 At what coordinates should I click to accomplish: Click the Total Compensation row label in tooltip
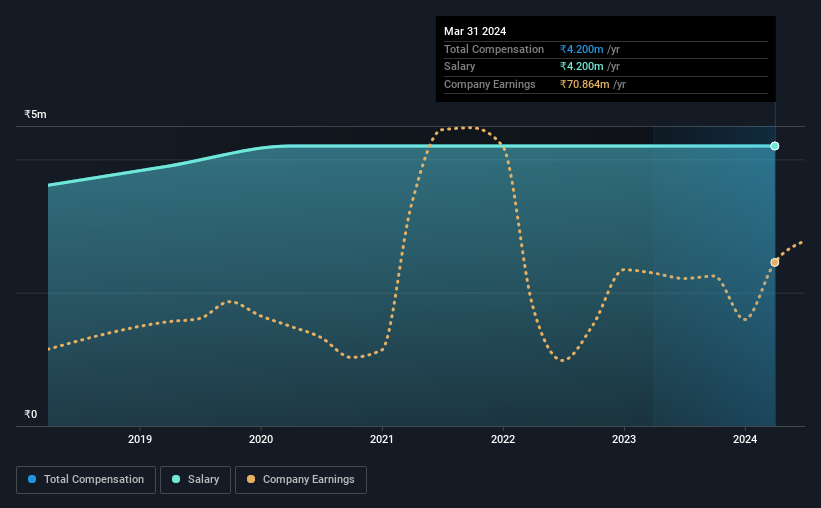pos(494,49)
